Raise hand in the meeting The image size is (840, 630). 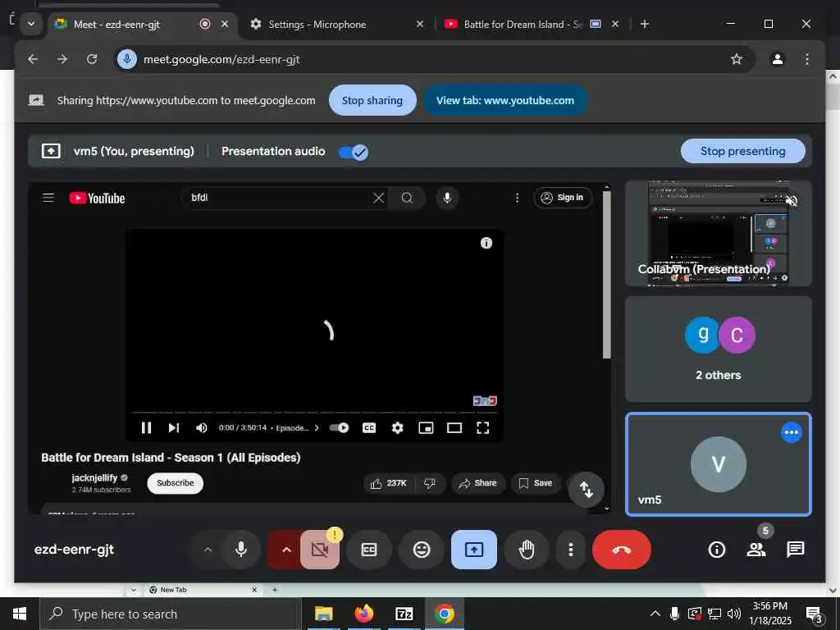coord(527,549)
